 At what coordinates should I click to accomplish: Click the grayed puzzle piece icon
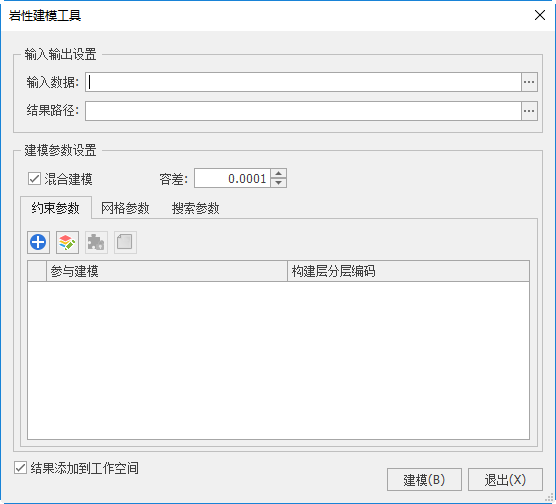point(96,243)
